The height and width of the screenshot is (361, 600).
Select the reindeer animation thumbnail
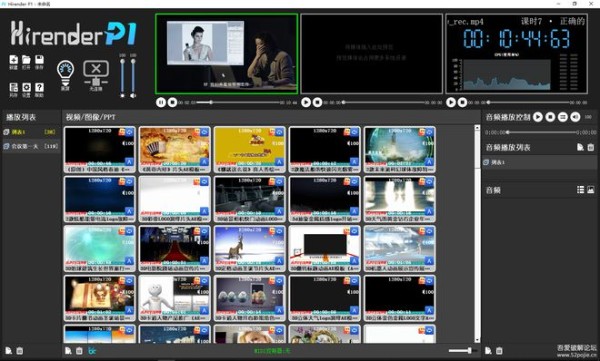click(x=249, y=249)
